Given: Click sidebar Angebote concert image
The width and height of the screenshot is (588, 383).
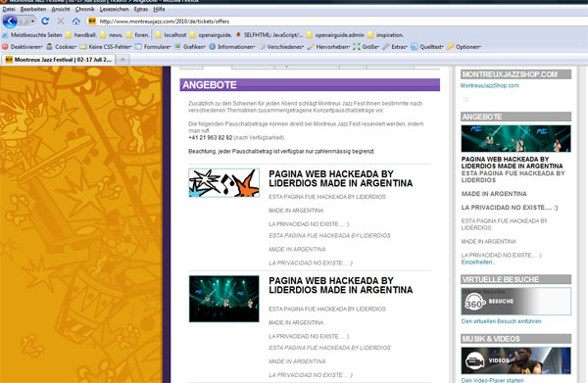Looking at the screenshot, I should pyautogui.click(x=516, y=139).
